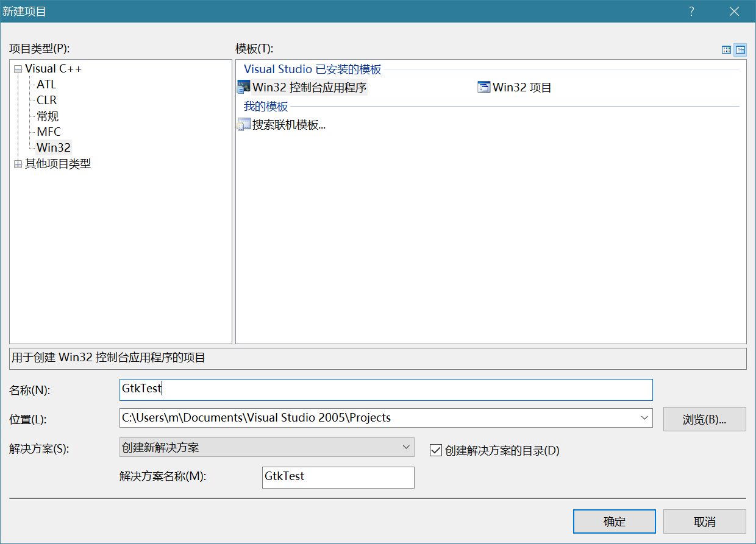Collapse the Visual C++ tree node
The image size is (756, 544).
pyautogui.click(x=18, y=69)
